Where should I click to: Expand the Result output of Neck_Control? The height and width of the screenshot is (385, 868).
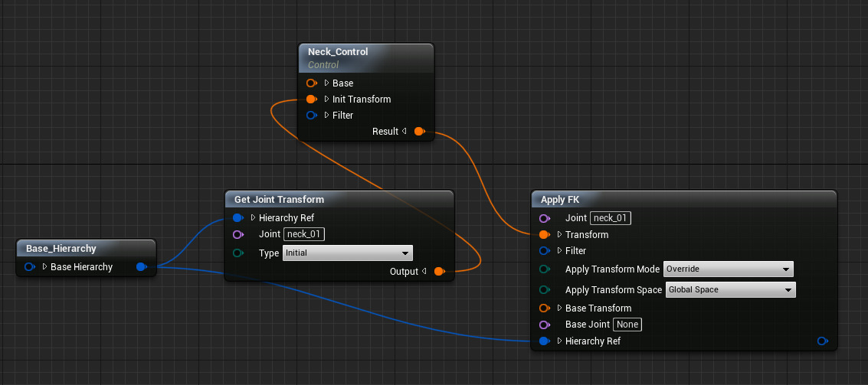click(x=404, y=131)
